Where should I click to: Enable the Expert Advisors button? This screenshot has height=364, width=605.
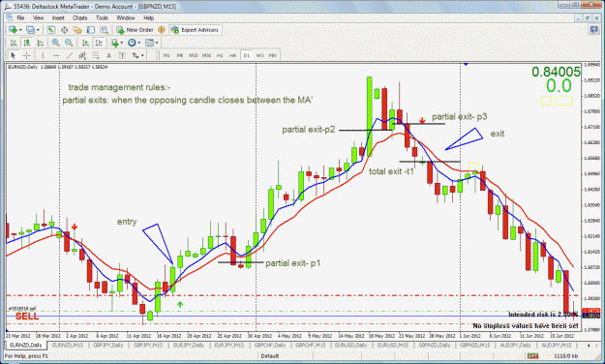196,30
